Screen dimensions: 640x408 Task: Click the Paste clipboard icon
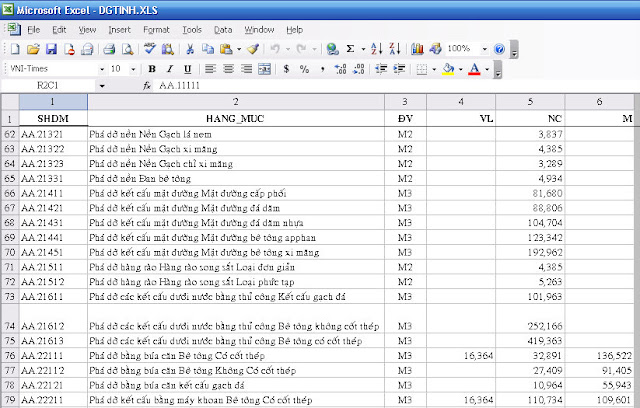(226, 49)
